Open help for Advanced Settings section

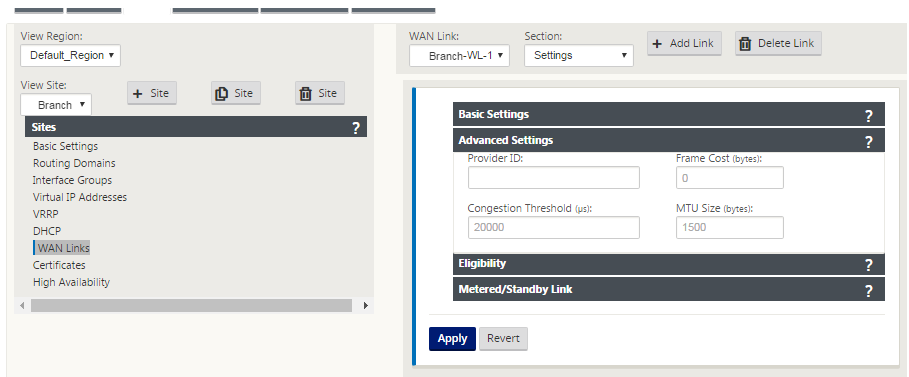tap(868, 142)
